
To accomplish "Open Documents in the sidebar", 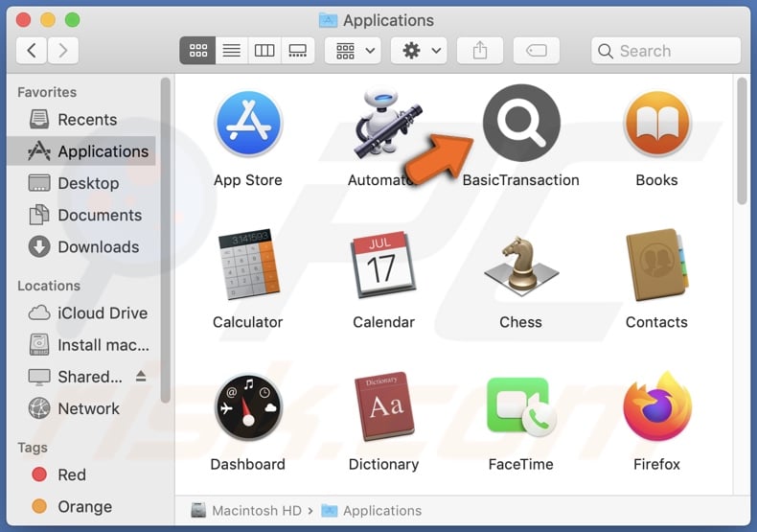I will (x=81, y=215).
